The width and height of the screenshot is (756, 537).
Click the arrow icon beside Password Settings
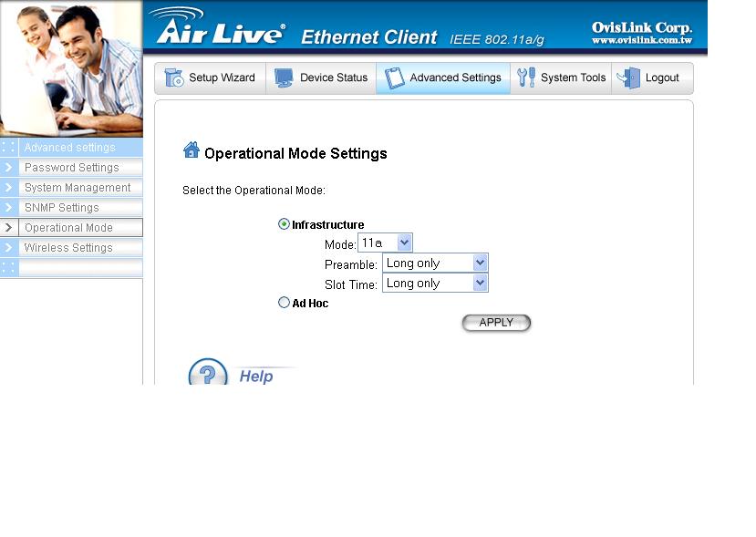tap(9, 167)
